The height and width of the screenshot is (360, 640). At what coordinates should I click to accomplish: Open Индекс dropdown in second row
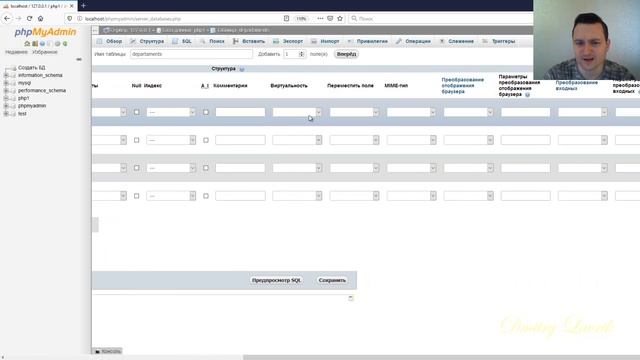(171, 140)
